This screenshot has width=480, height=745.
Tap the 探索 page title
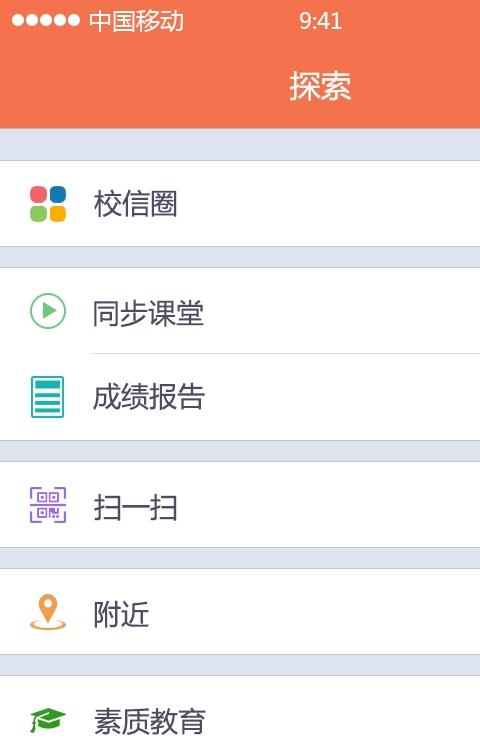coord(321,86)
